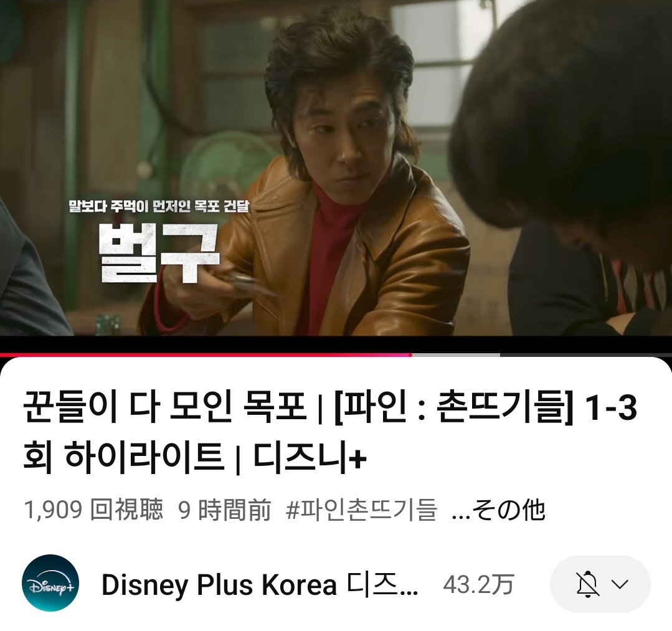Open the #파인촌뜨기들 hashtag link
Image resolution: width=672 pixels, height=631 pixels.
coord(361,510)
